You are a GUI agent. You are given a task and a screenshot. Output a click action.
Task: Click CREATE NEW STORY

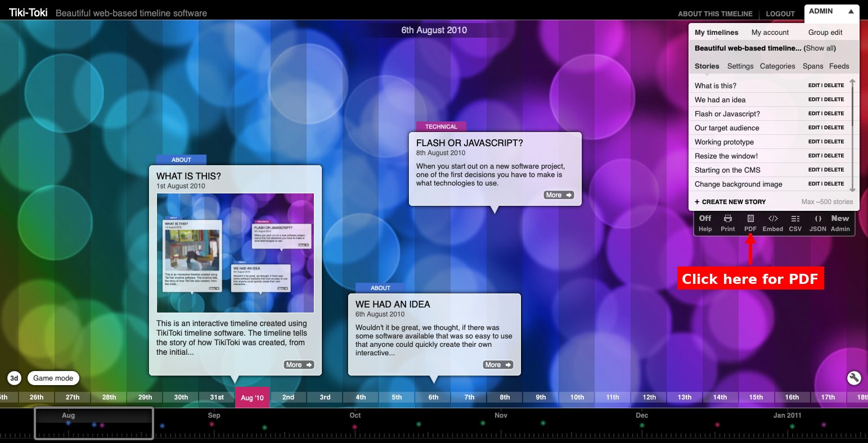tap(730, 202)
